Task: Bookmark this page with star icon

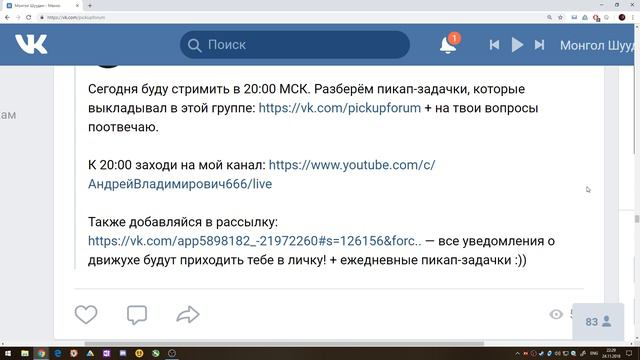Action: 560,17
